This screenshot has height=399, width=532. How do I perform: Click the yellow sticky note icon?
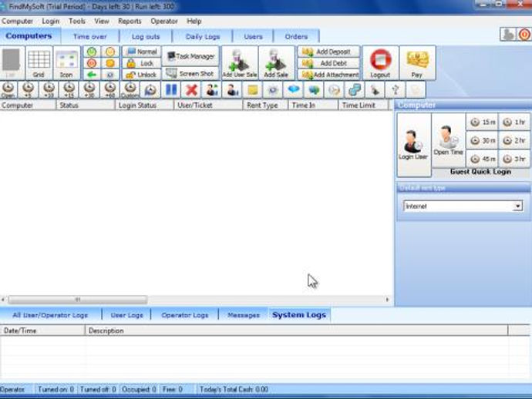[253, 90]
